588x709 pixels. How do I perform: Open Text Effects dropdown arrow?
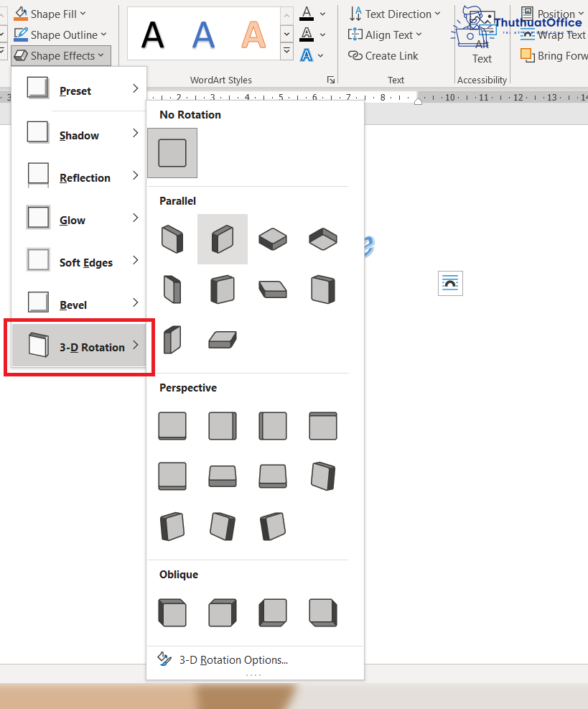[x=321, y=55]
